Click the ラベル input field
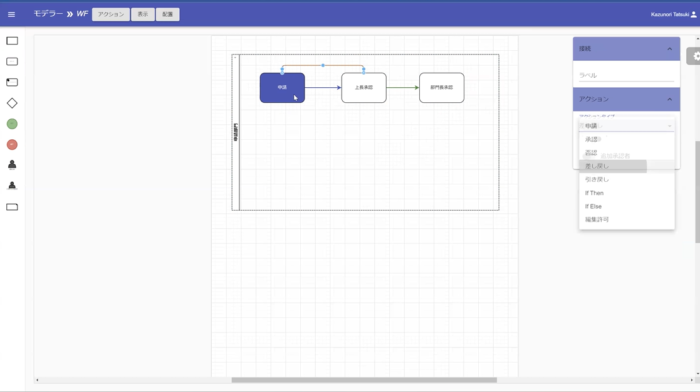This screenshot has height=392, width=700. coord(626,75)
